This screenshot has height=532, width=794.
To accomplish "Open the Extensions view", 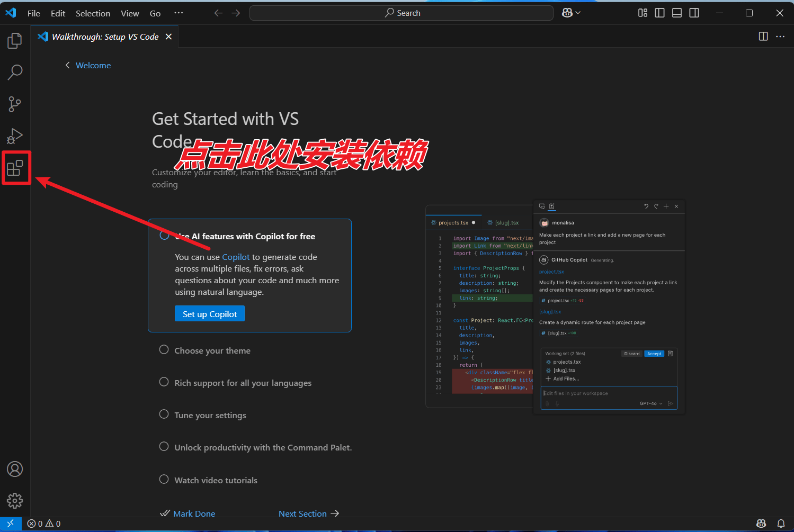I will click(15, 168).
